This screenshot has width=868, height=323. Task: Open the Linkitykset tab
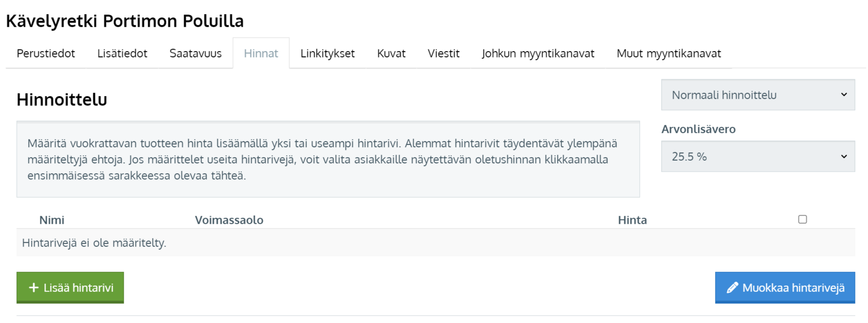coord(328,53)
